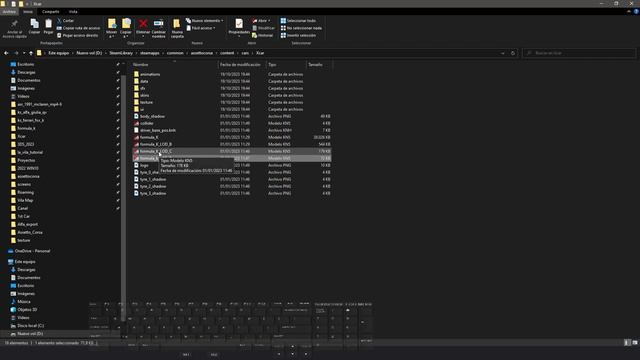Select the formula_K_LOD_B file
Screen dimensions: 640x360
click(232, 144)
